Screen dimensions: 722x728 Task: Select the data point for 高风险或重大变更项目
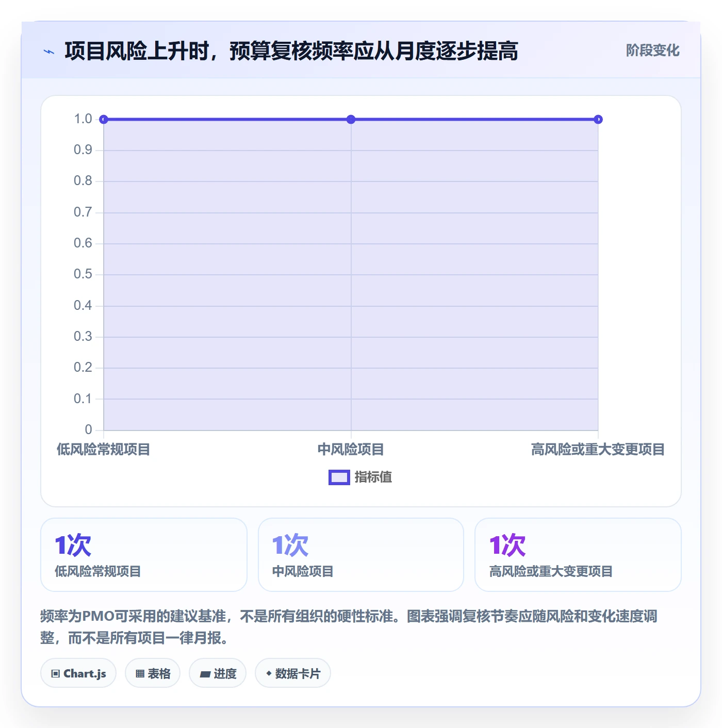598,120
